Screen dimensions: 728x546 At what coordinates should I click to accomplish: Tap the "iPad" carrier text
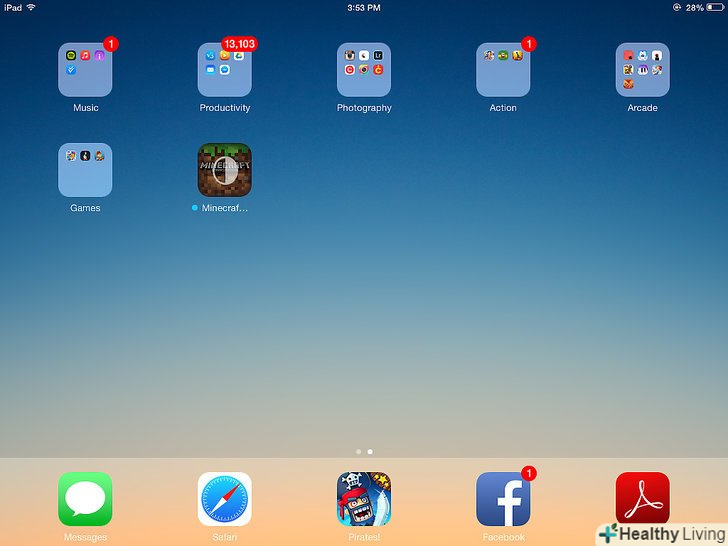pos(13,7)
